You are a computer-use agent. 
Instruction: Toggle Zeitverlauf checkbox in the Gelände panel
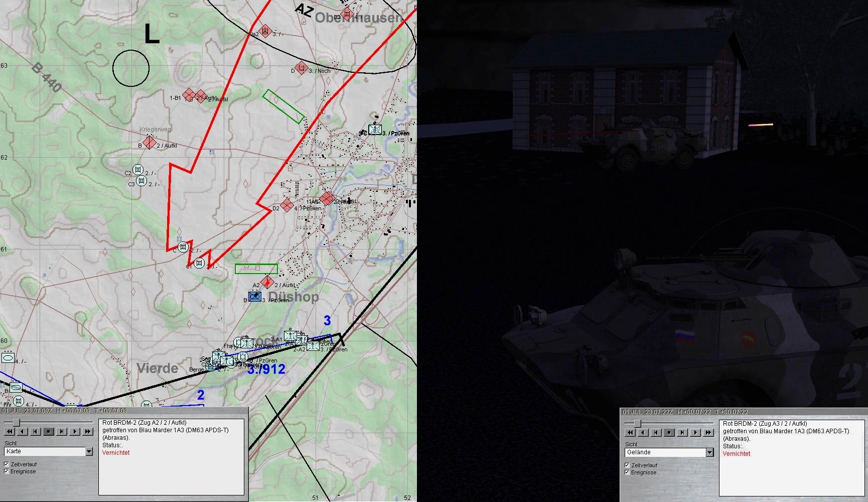tap(627, 465)
